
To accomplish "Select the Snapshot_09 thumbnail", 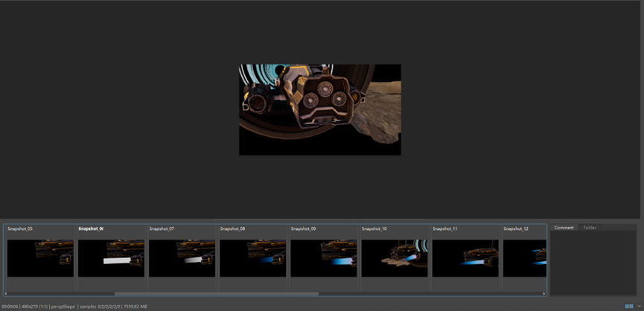I will [324, 258].
